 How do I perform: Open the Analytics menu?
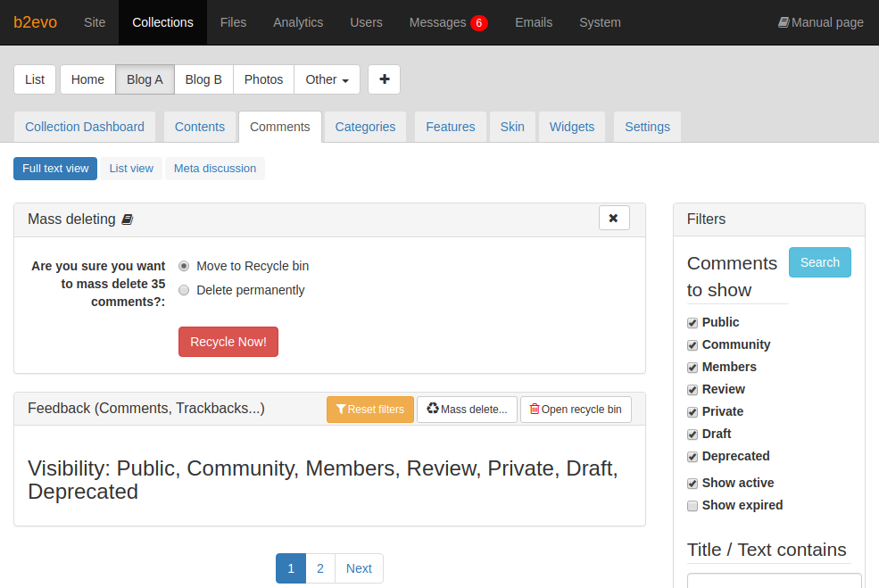tap(298, 22)
